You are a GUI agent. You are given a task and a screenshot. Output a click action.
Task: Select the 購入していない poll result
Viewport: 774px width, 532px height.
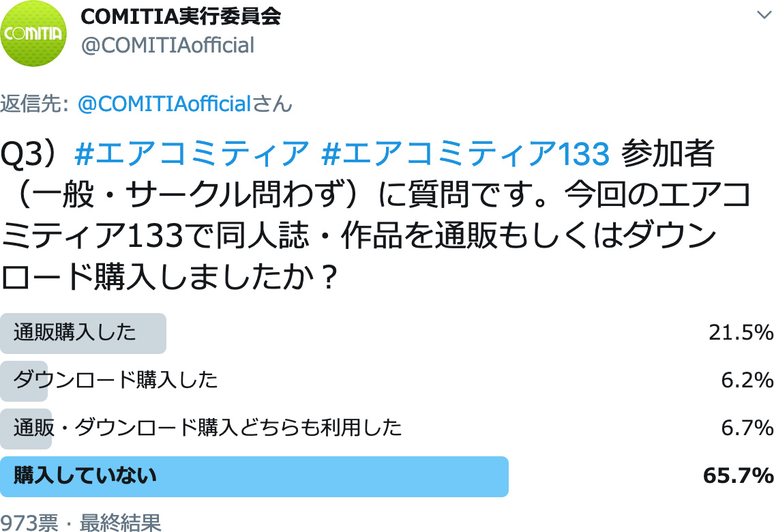point(85,475)
